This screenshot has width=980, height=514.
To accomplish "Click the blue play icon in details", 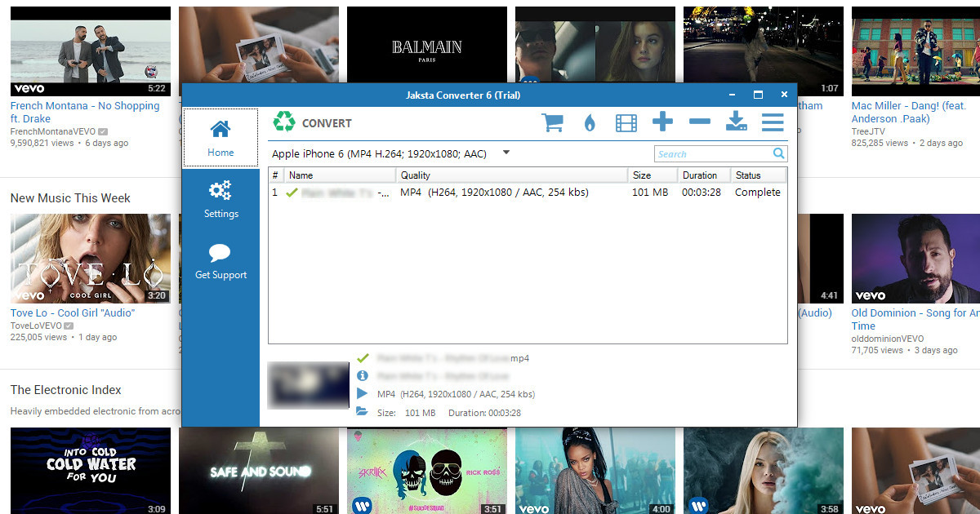I will pos(362,394).
